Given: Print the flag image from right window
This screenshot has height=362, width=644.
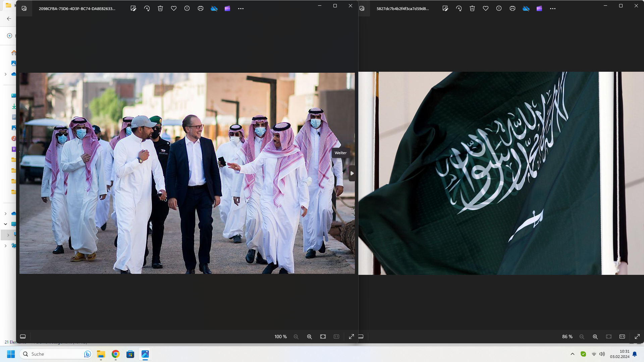Looking at the screenshot, I should tap(513, 8).
